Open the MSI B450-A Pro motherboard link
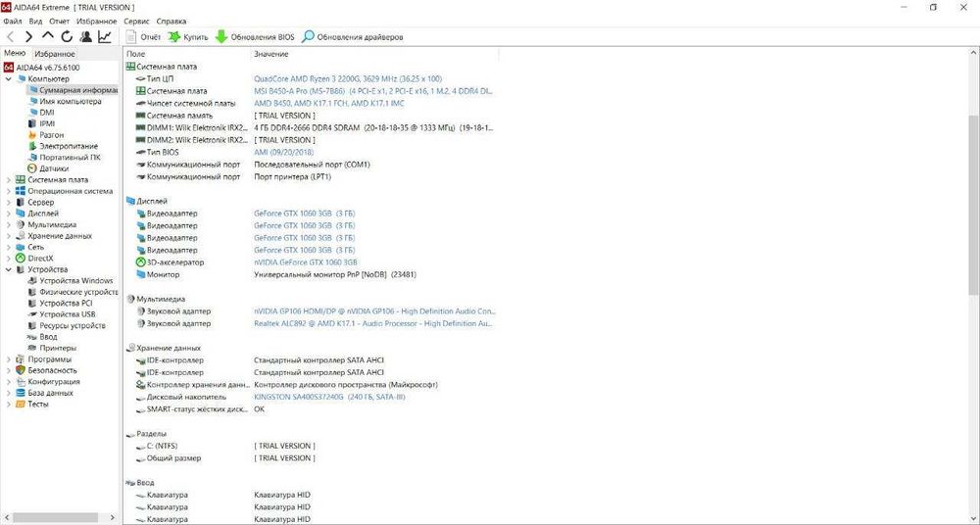 (373, 91)
